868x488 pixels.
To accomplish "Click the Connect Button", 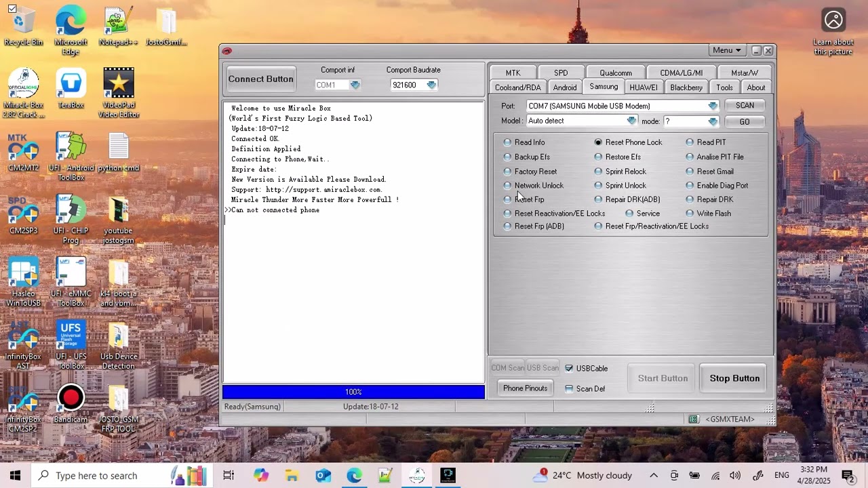I will click(x=261, y=80).
